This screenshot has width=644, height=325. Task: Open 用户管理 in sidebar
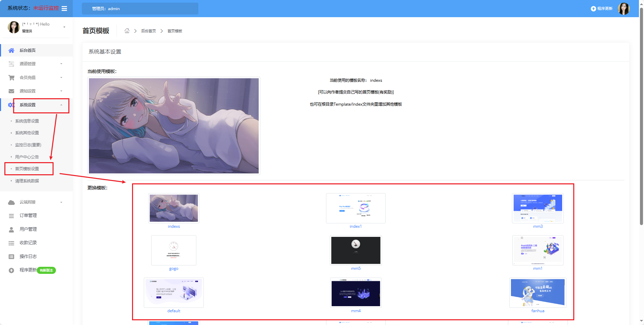28,229
